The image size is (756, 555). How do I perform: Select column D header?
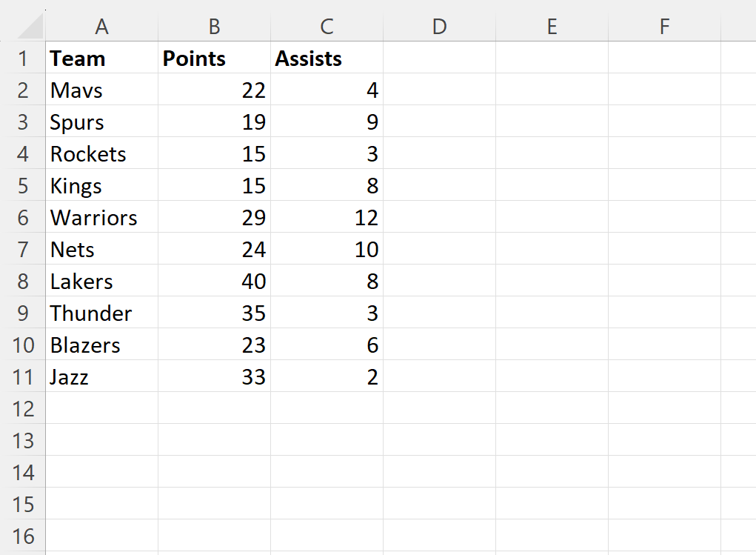click(439, 27)
